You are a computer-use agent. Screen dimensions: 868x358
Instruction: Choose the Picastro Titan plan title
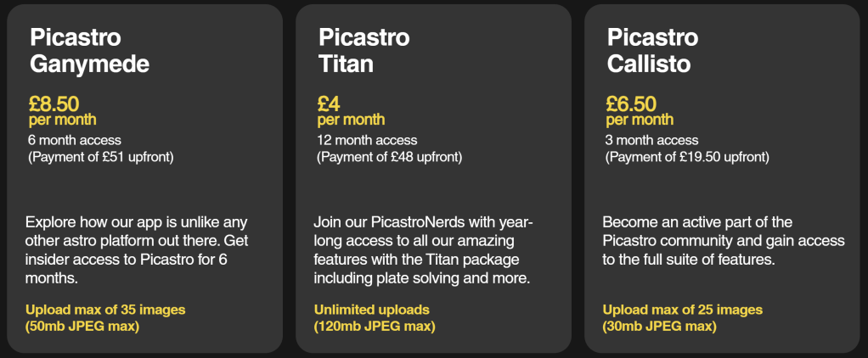(364, 50)
